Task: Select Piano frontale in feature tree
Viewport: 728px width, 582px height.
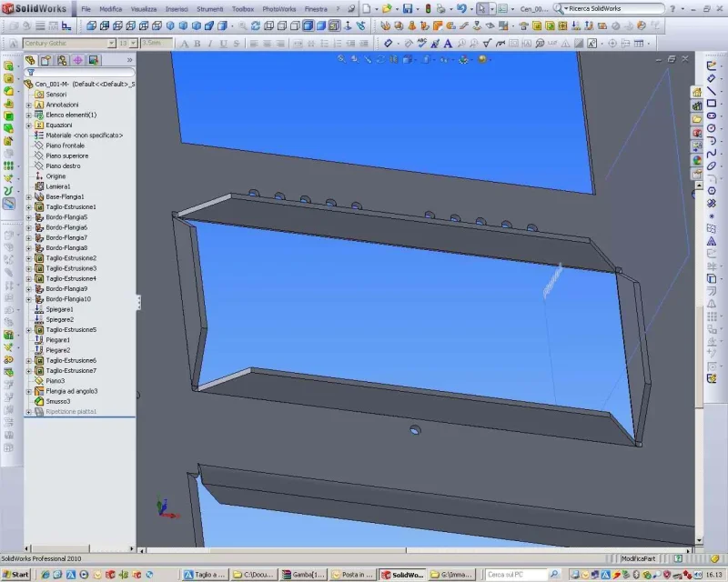Action: 65,145
